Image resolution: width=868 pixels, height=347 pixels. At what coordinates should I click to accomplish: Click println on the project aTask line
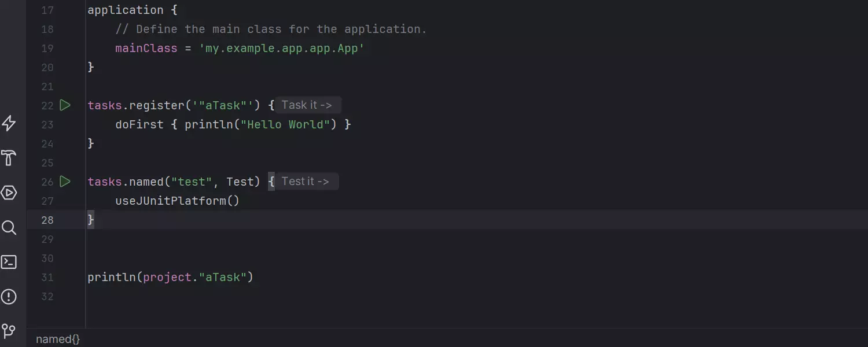(112, 277)
